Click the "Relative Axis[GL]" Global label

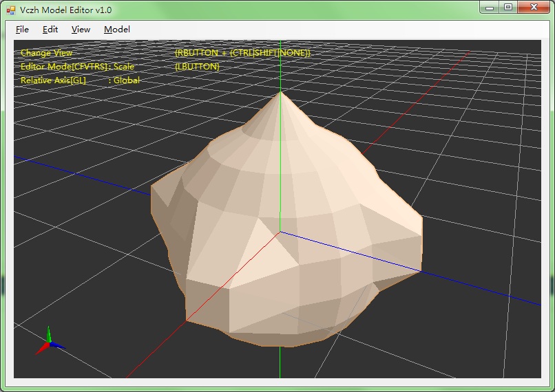pos(80,80)
